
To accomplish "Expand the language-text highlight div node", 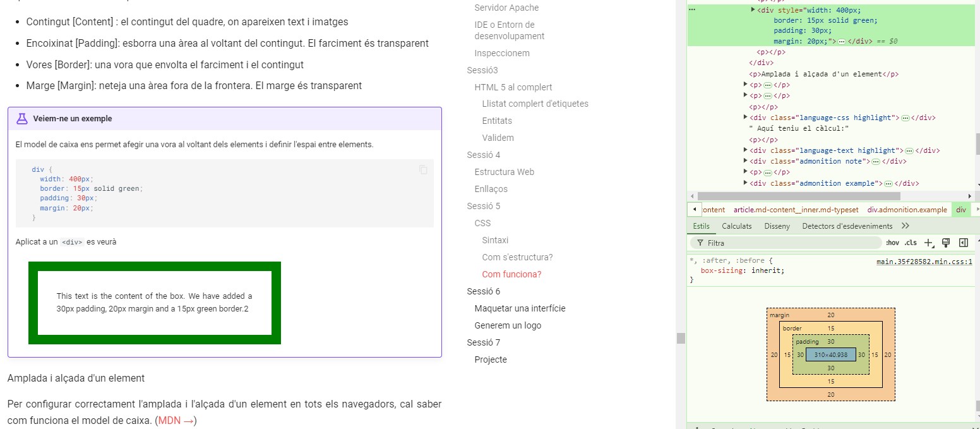I will 746,150.
